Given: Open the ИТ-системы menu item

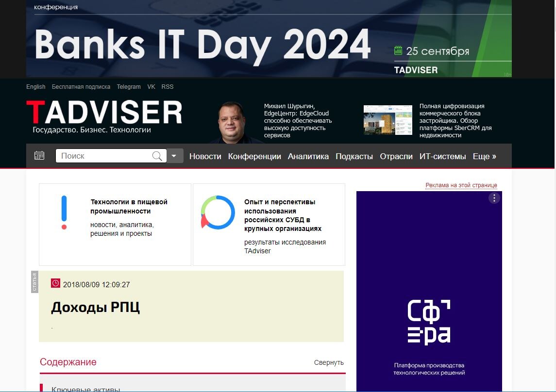Looking at the screenshot, I should pyautogui.click(x=442, y=156).
